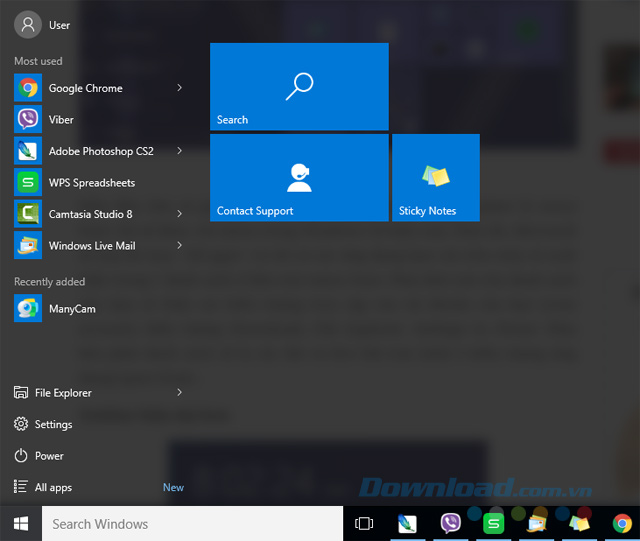Click the Adobe Photoshop CS2 label

click(x=101, y=151)
